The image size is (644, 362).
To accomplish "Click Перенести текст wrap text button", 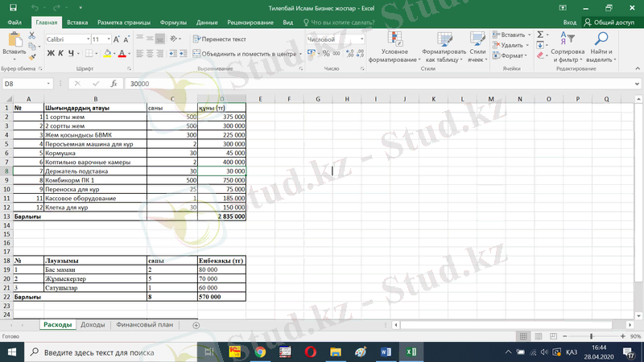I will click(x=220, y=39).
